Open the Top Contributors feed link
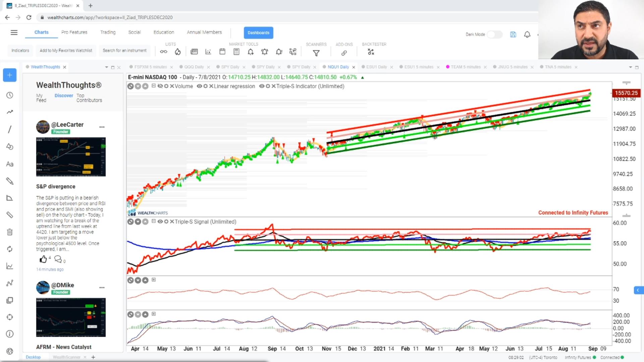This screenshot has height=362, width=644. 89,98
